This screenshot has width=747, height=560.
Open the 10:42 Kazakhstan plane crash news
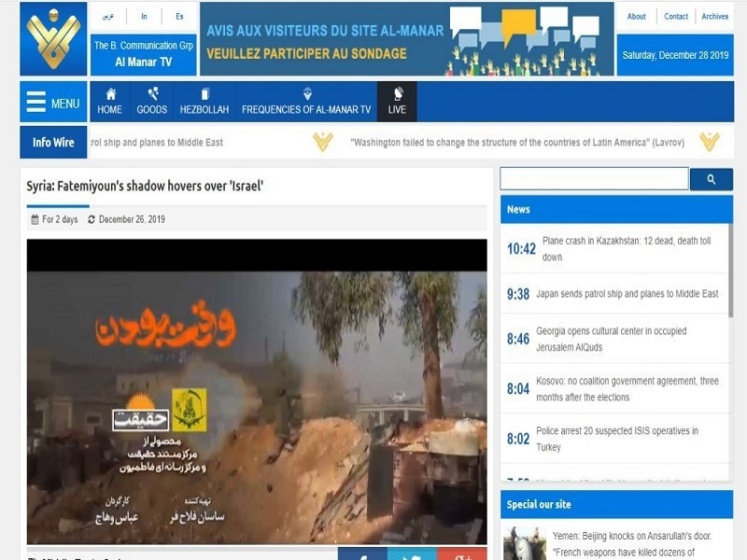pos(614,248)
